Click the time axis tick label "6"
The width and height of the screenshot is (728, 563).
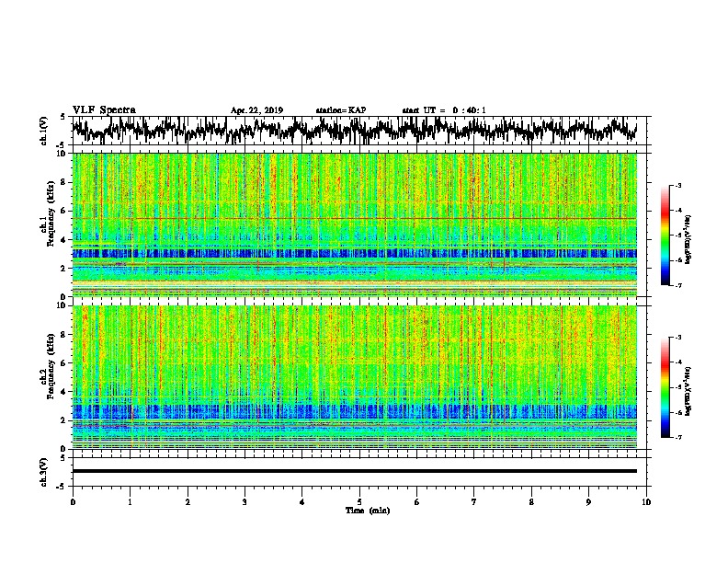tap(417, 502)
